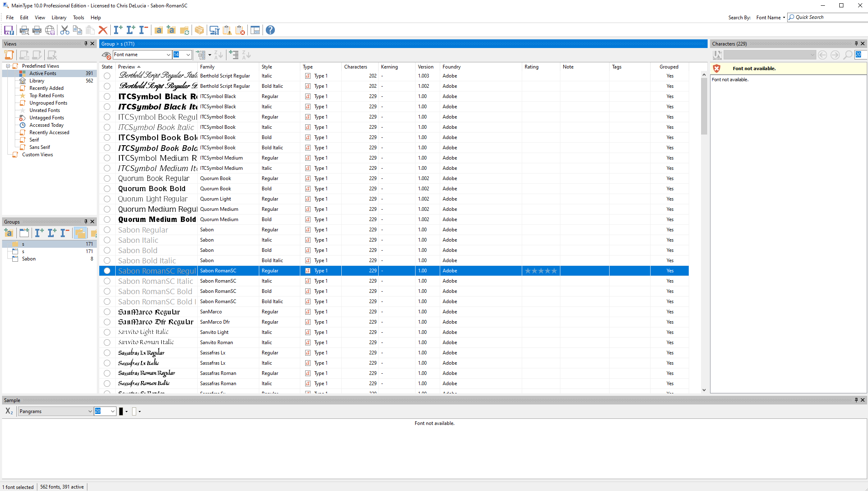Click the clipboard with red X icon
The height and width of the screenshot is (491, 868).
[x=240, y=30]
